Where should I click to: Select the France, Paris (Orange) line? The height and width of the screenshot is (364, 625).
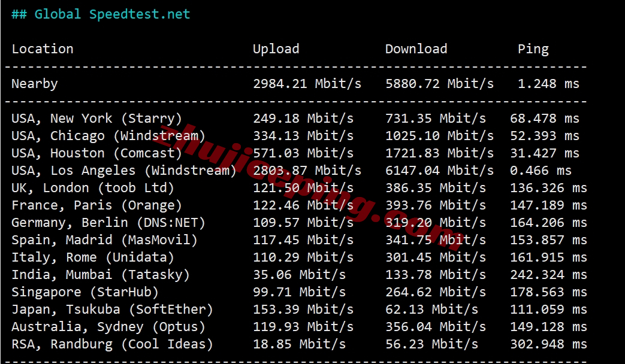[x=96, y=205]
